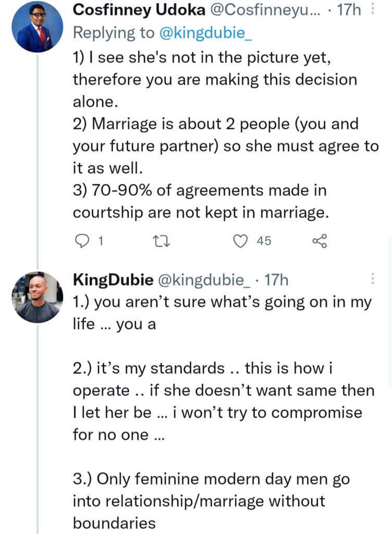Click the reply speech bubble icon
The height and width of the screenshot is (534, 392).
click(x=83, y=240)
